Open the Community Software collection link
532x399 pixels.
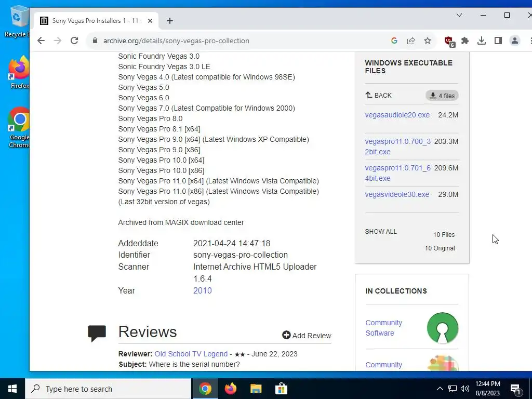[x=384, y=328]
